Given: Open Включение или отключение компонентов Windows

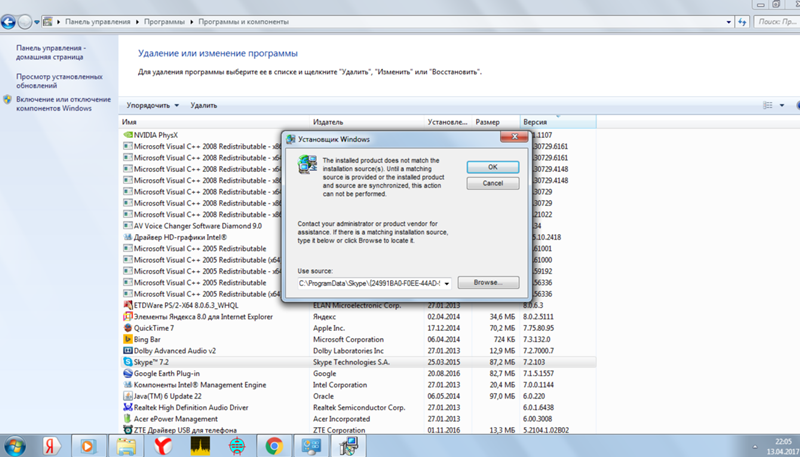Looking at the screenshot, I should click(x=63, y=104).
